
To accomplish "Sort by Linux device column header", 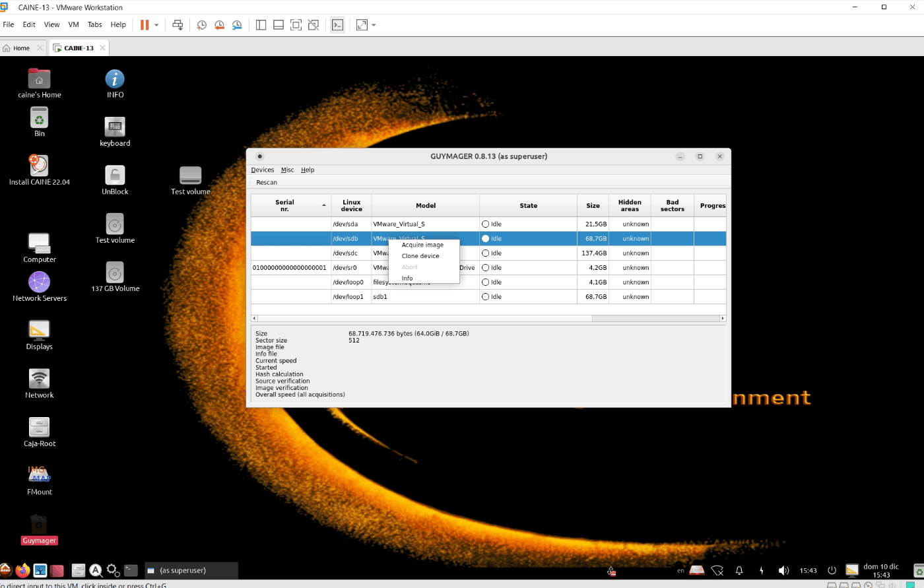I will coord(352,205).
